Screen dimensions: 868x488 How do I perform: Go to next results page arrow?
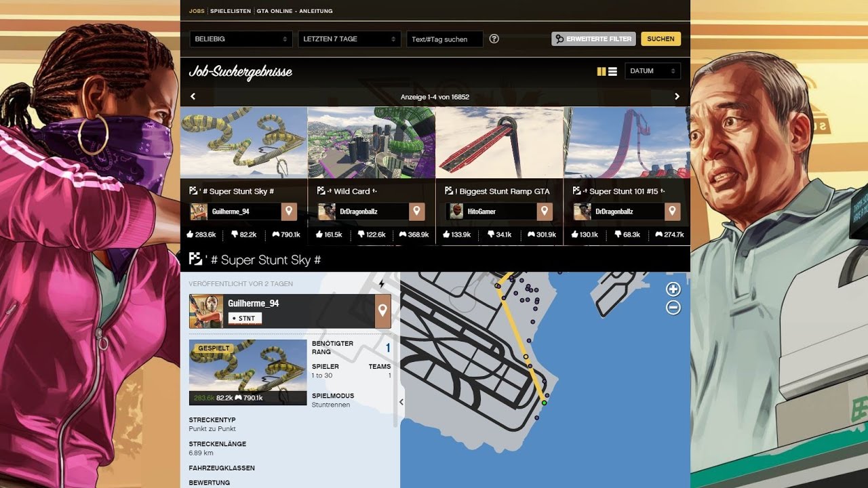[x=677, y=97]
